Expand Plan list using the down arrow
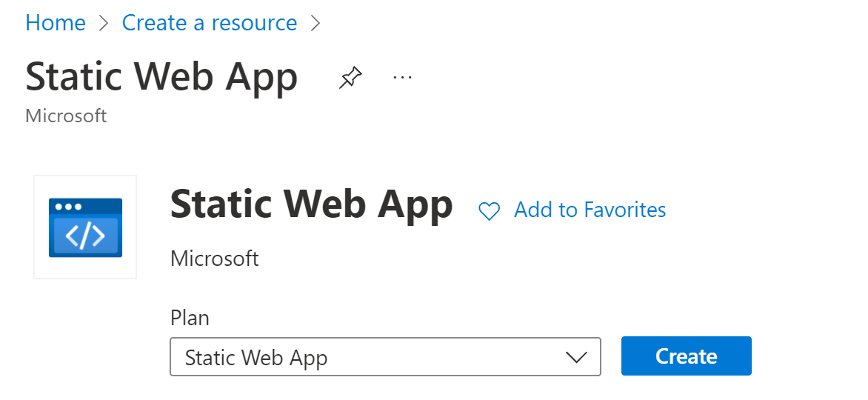 tap(576, 358)
